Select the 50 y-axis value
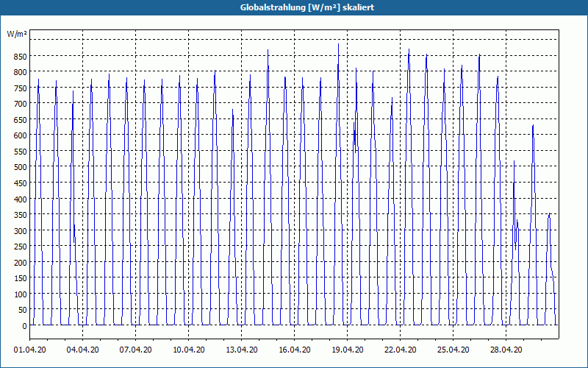Screen dimensions: 588x368 tap(23, 310)
